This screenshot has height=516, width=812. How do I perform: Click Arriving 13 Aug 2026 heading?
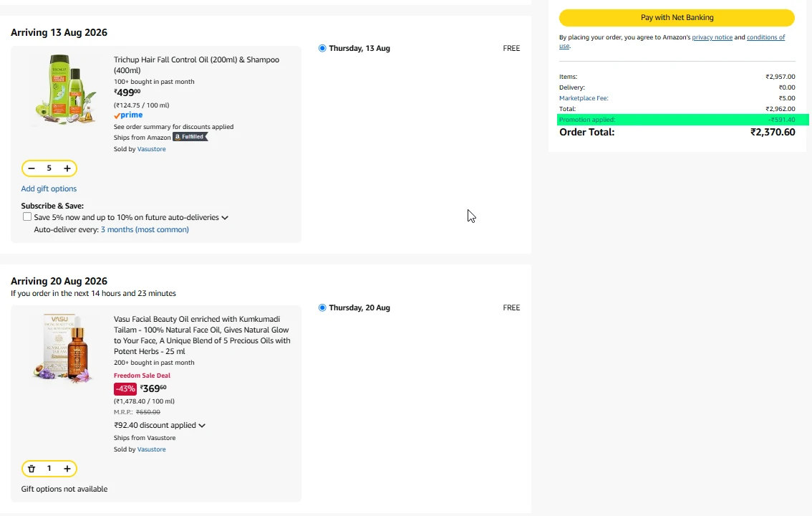pos(59,33)
